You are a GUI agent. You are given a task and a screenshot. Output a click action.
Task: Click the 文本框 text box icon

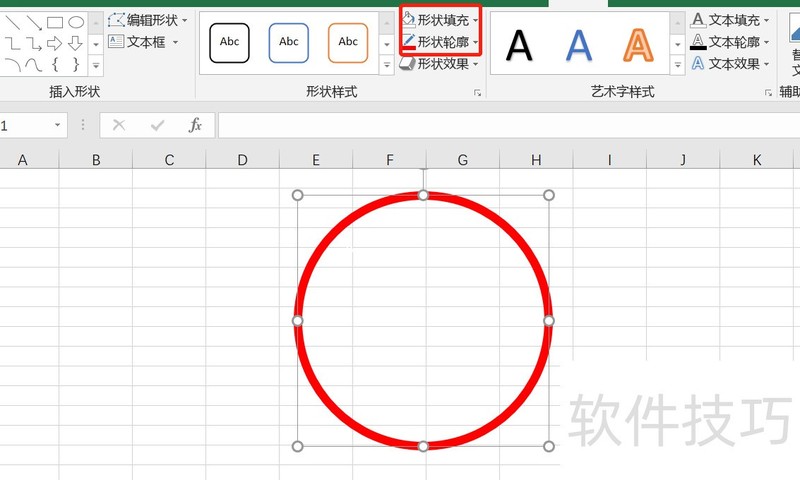click(x=116, y=41)
